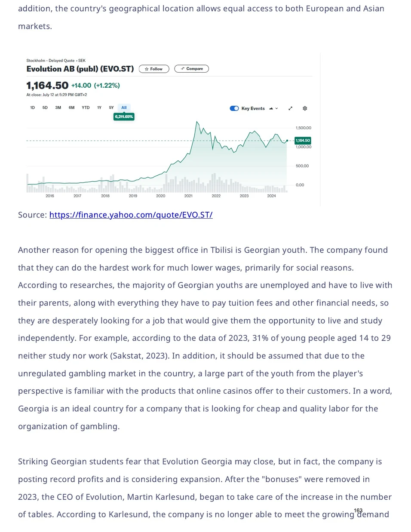Open the chart settings gear

[x=305, y=108]
